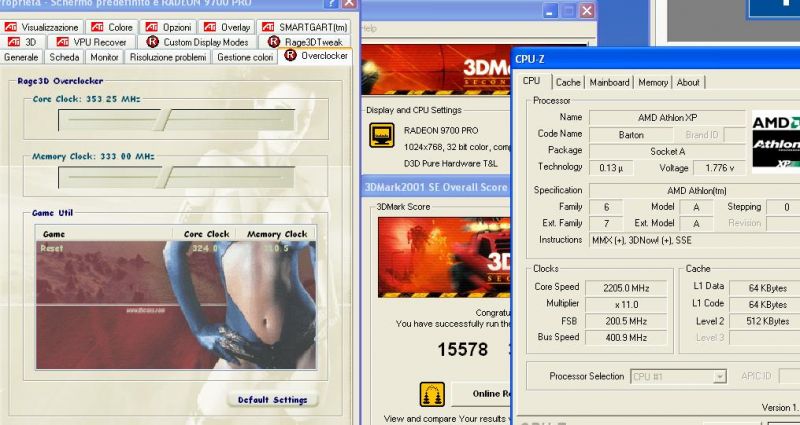Click the Memory Clock column header
Image resolution: width=800 pixels, height=425 pixels.
click(x=277, y=234)
